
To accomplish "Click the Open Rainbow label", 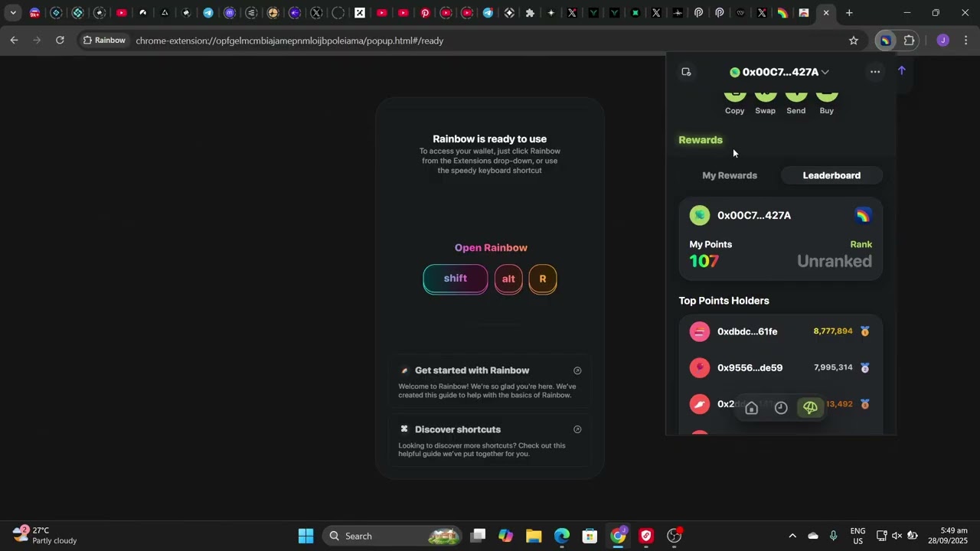I will [x=491, y=248].
